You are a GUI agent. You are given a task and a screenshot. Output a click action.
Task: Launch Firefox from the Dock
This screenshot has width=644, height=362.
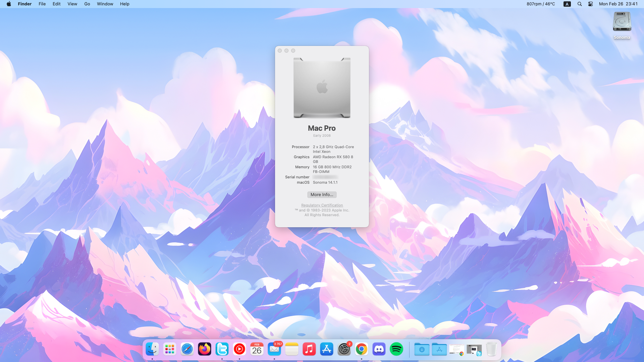(x=205, y=349)
